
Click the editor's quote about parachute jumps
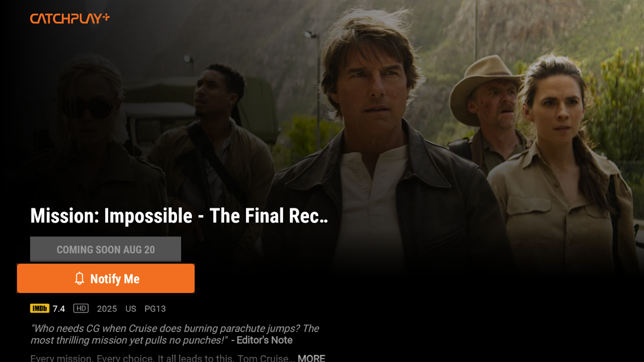tap(175, 334)
